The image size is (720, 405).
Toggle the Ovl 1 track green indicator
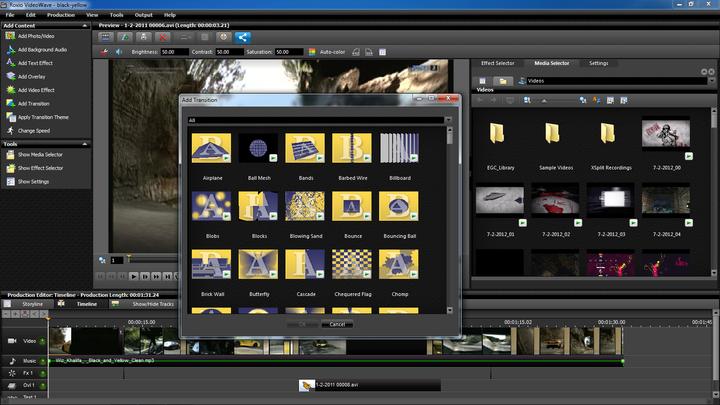(42, 385)
